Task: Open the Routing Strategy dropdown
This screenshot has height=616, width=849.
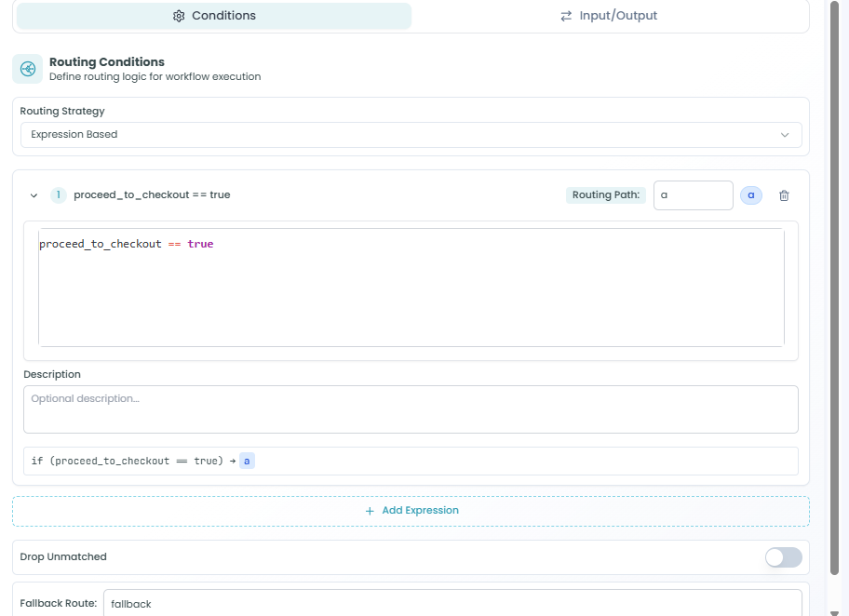Action: point(411,135)
